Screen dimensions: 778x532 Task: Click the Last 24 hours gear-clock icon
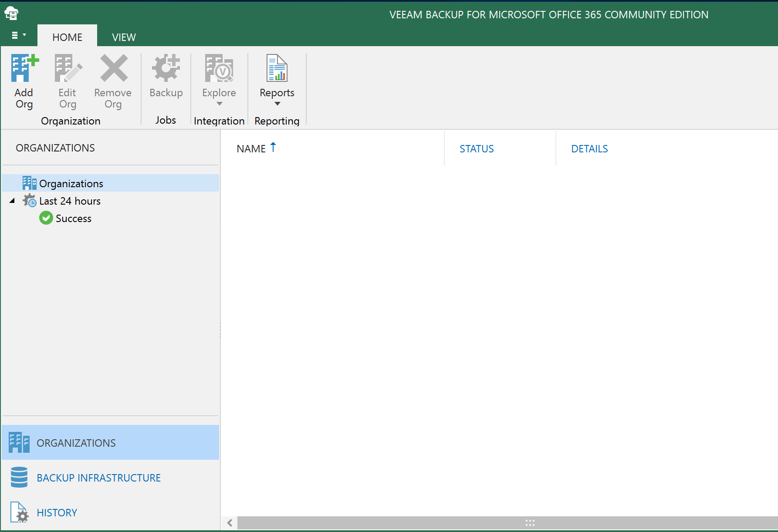point(30,200)
